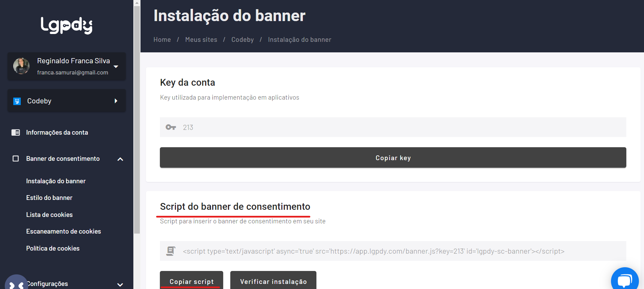644x289 pixels.
Task: Click the Verificar instalação button
Action: tap(273, 281)
